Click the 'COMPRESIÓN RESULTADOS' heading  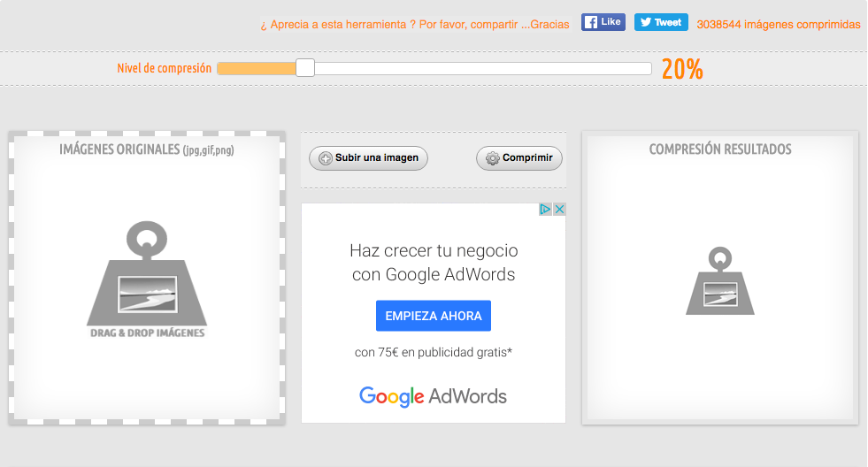720,149
